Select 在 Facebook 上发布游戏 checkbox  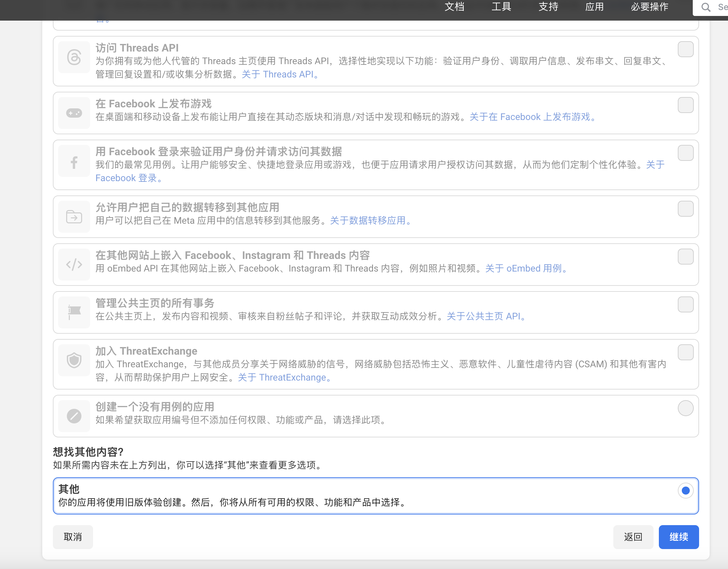pyautogui.click(x=685, y=105)
